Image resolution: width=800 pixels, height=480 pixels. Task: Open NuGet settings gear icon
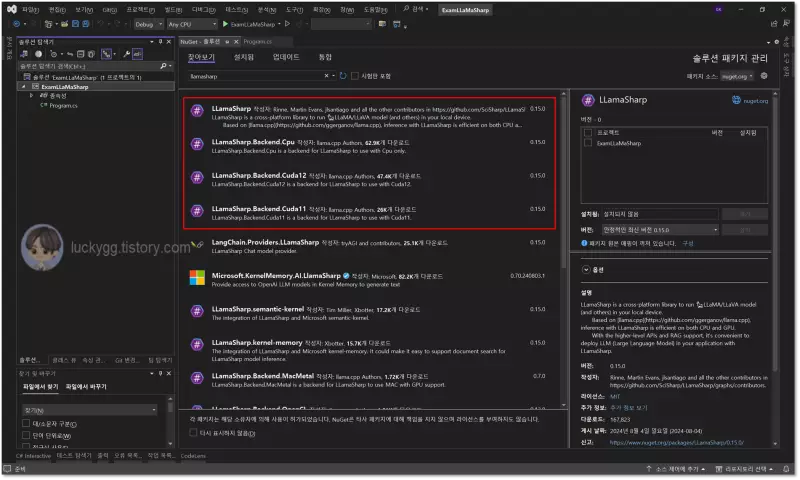pos(764,76)
